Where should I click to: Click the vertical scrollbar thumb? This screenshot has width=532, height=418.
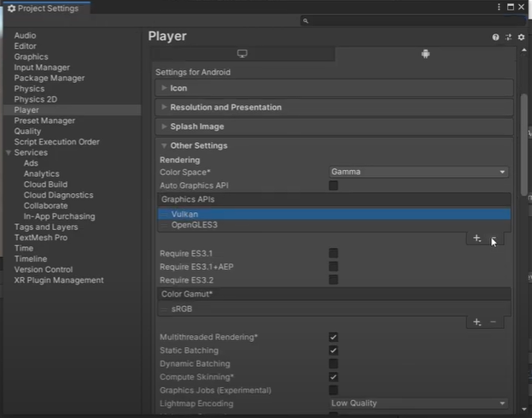[x=523, y=144]
